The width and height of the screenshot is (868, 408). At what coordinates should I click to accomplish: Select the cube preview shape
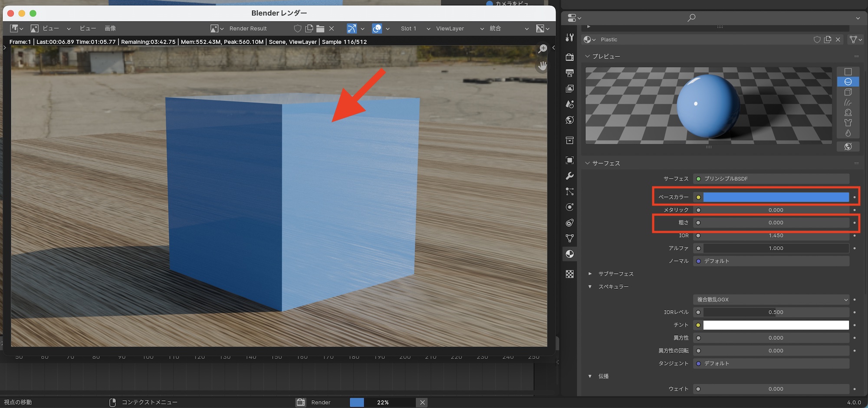(x=848, y=92)
